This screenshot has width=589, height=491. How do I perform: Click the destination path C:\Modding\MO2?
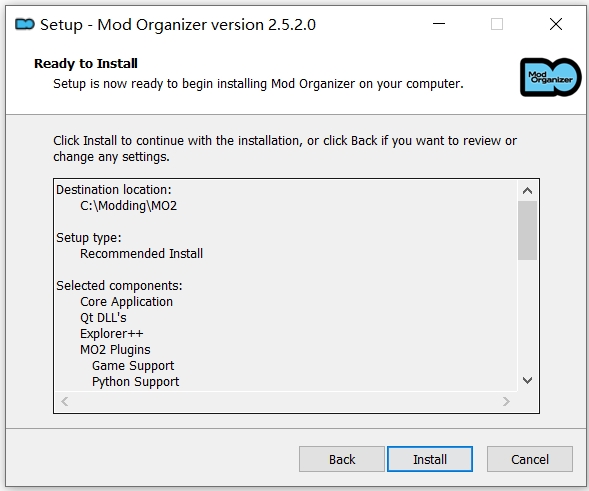[128, 206]
